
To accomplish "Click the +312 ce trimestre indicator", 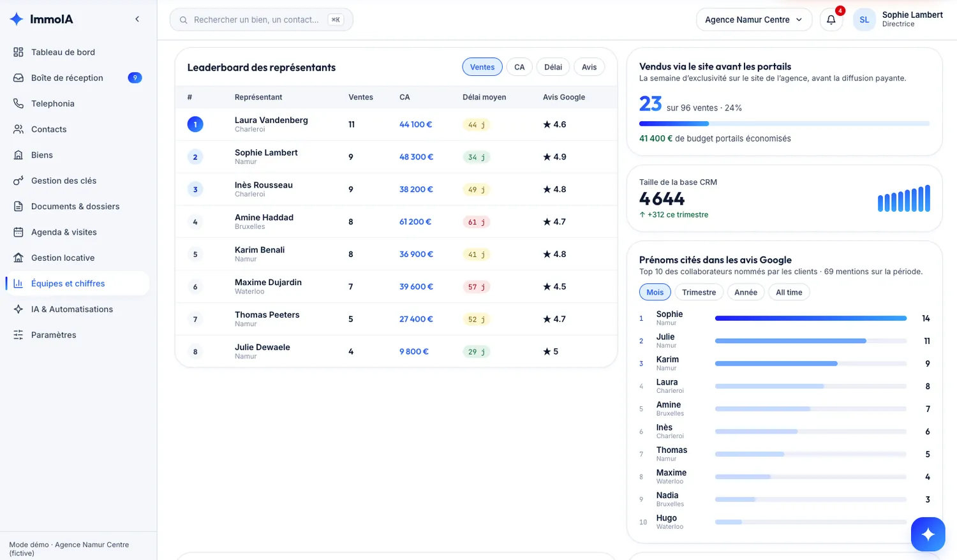I will (674, 215).
